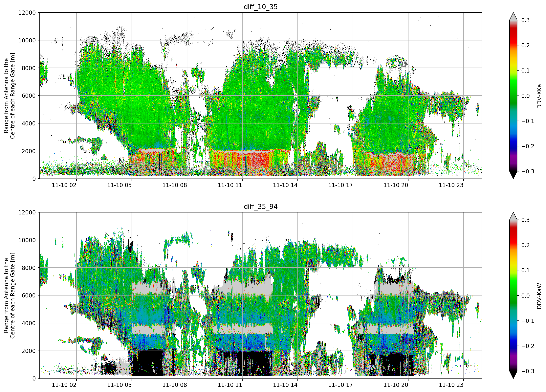The image size is (546, 392).
Task: Click the 0.2 tick label on the DDV-XKa colorbar
Action: (525, 46)
